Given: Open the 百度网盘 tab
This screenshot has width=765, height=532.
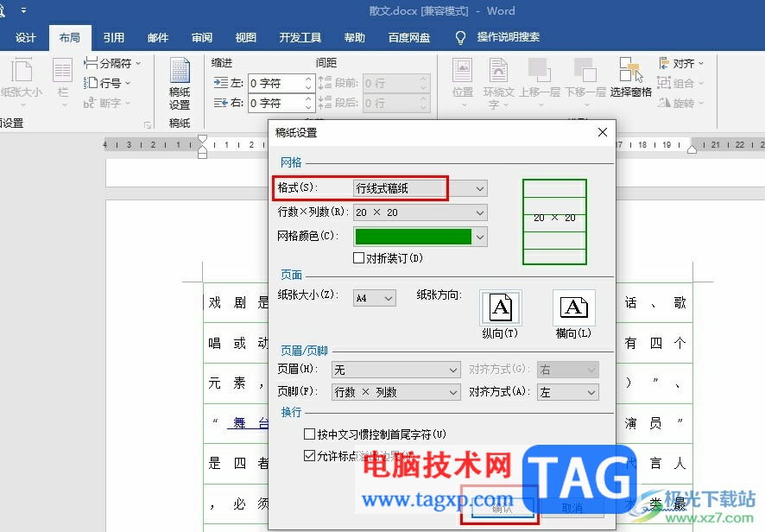Looking at the screenshot, I should (x=409, y=38).
